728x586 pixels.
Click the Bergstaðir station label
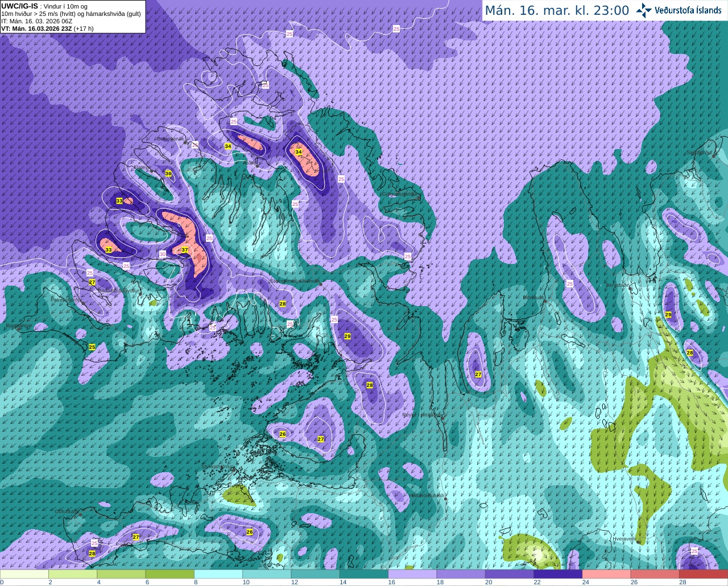pos(617,285)
